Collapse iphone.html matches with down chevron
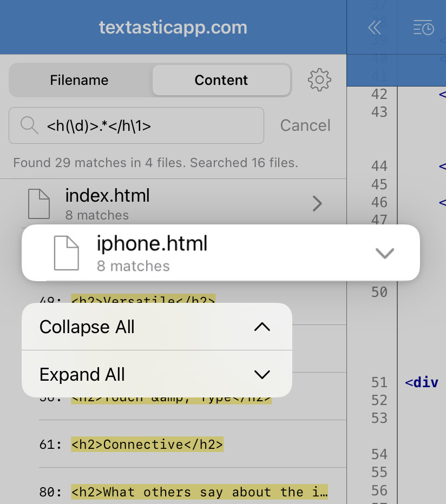The height and width of the screenshot is (504, 446). coord(384,253)
